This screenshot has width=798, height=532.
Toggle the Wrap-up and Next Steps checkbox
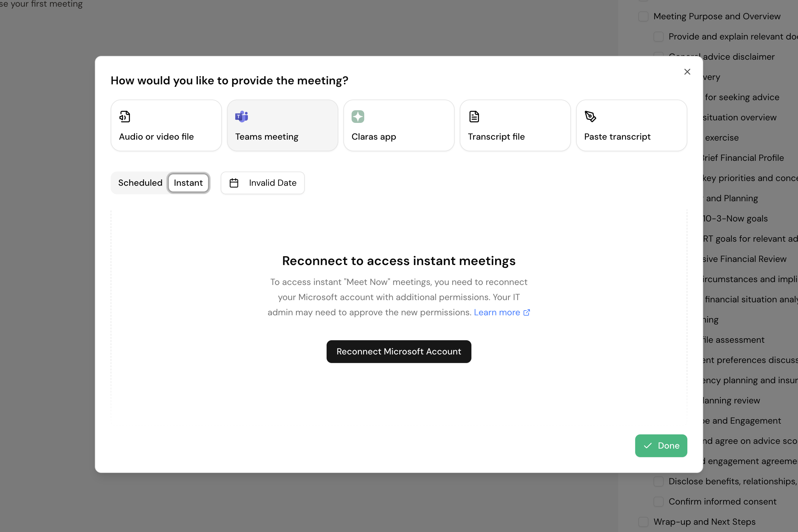click(643, 522)
